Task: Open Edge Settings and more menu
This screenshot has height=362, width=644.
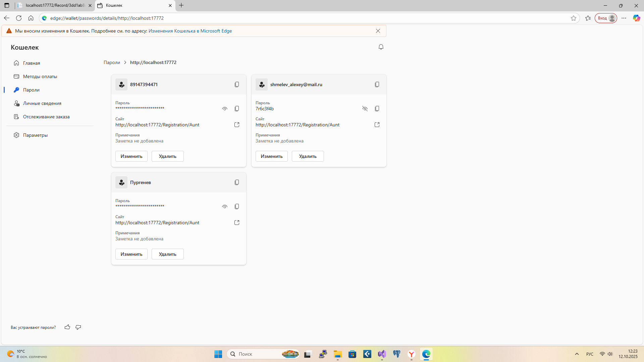Action: [x=624, y=18]
